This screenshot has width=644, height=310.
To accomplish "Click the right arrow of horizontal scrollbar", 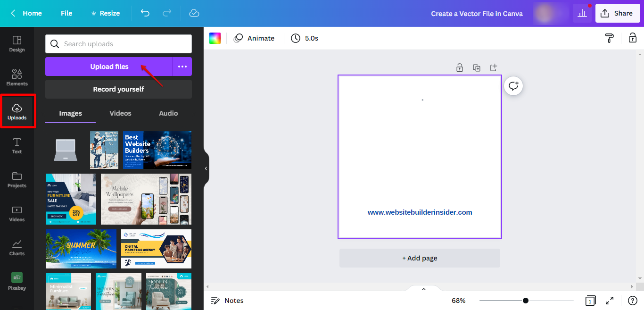I will click(633, 286).
